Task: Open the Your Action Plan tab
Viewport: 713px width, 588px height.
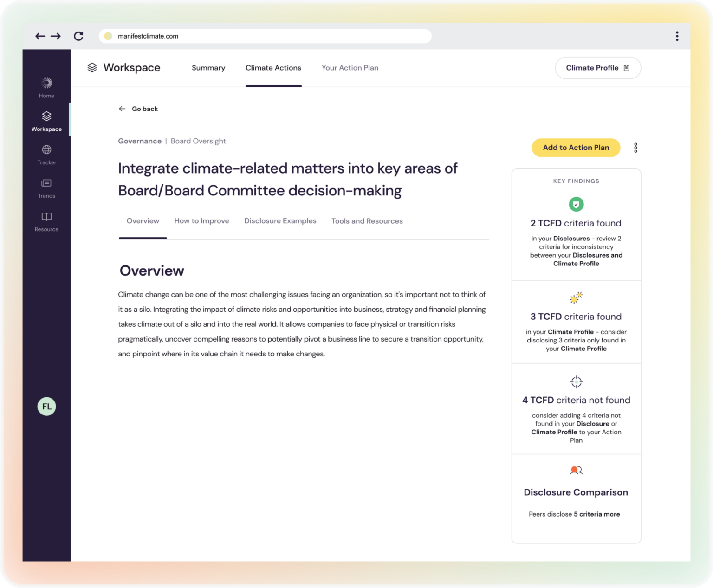Action: (350, 68)
